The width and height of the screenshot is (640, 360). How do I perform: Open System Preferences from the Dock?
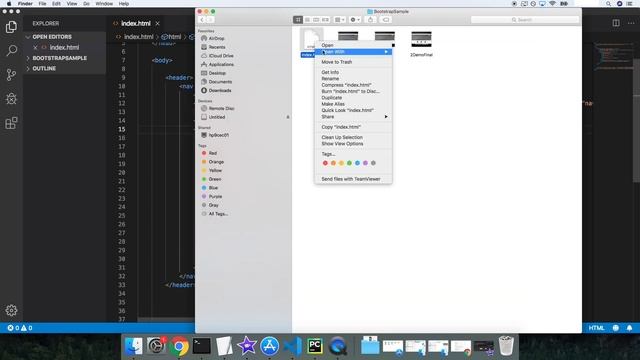156,346
